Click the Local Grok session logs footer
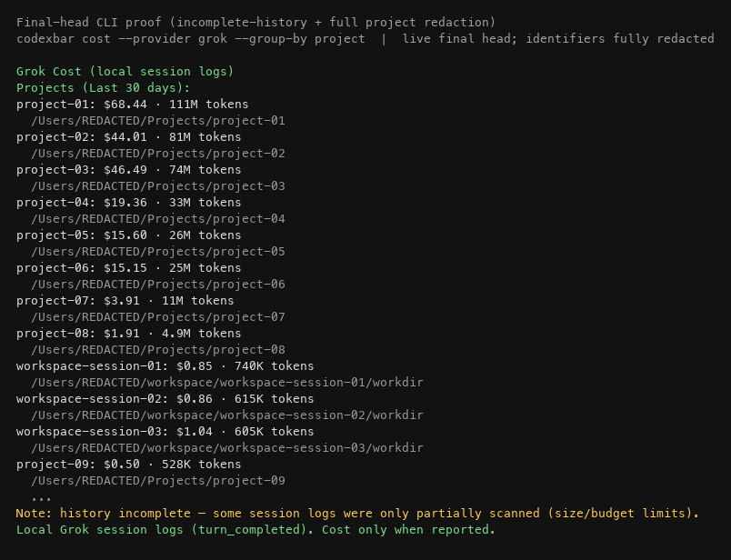 coord(255,530)
